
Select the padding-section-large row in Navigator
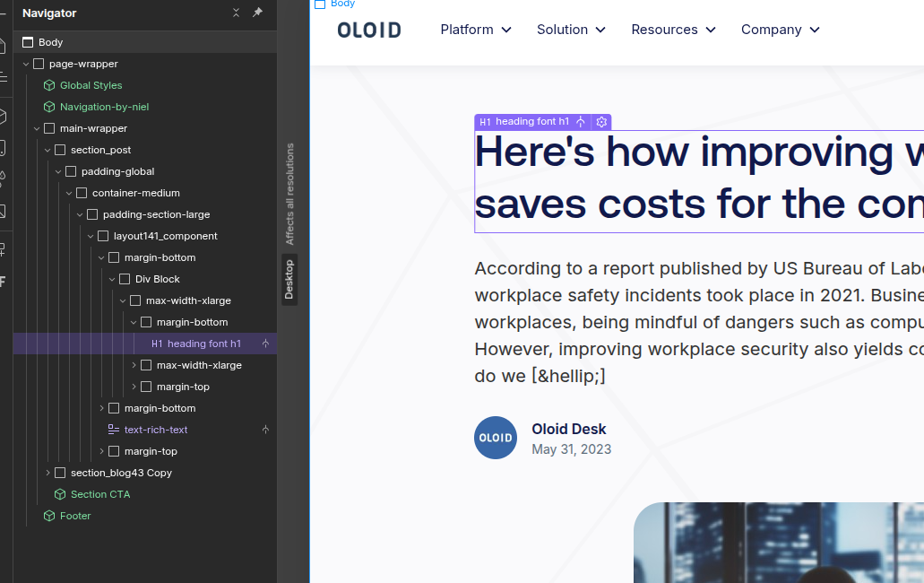click(145, 214)
